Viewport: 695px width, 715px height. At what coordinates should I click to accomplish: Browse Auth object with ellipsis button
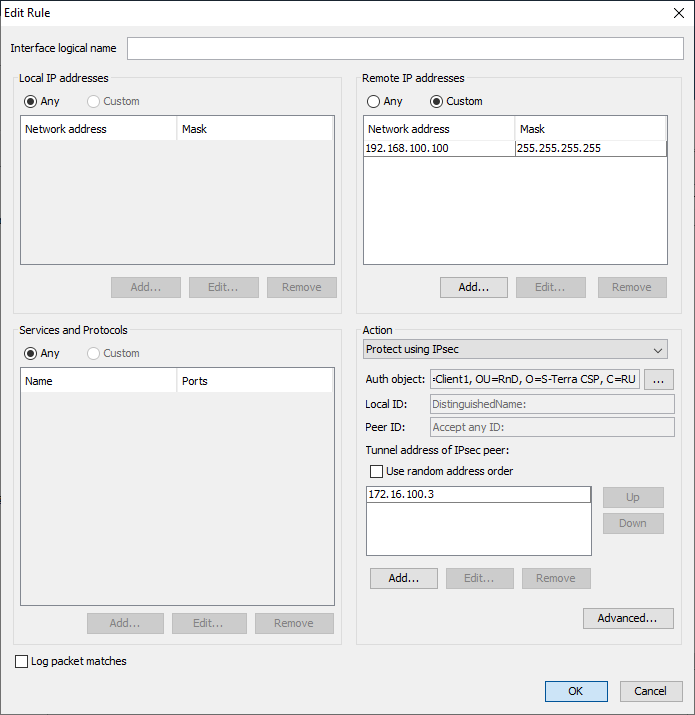pos(659,379)
